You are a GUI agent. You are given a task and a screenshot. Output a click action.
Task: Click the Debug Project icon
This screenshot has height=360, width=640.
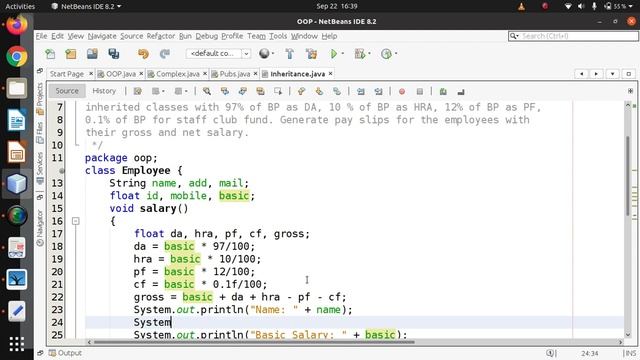360,54
